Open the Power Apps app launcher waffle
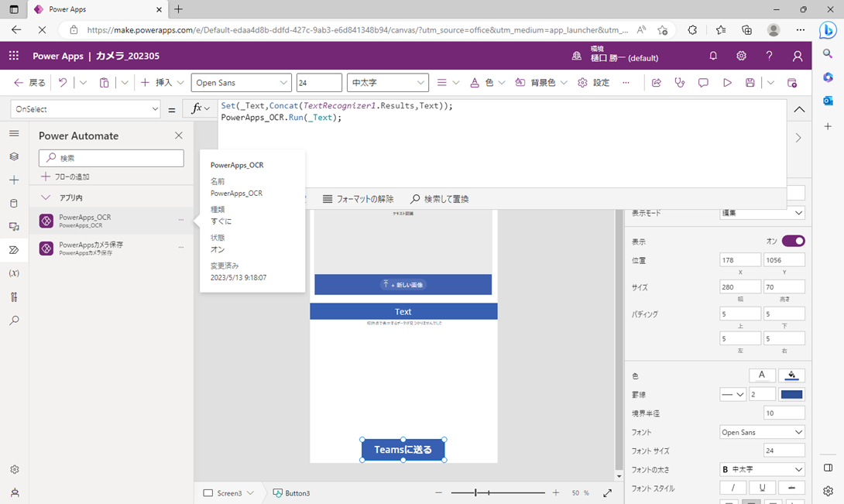This screenshot has height=504, width=844. point(14,56)
